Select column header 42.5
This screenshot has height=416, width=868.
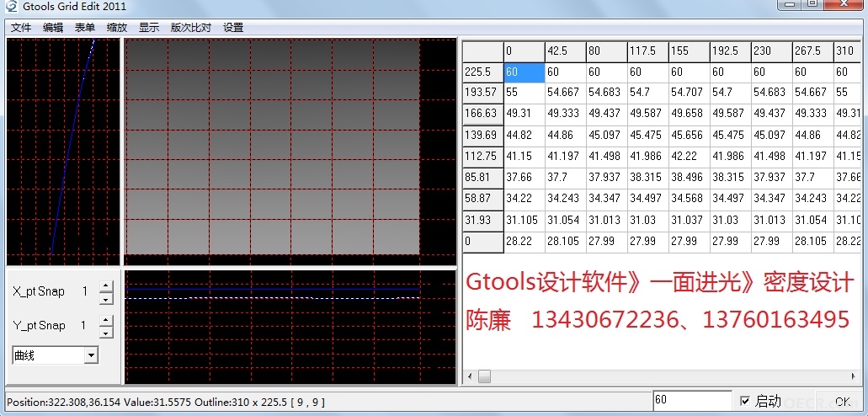[565, 51]
